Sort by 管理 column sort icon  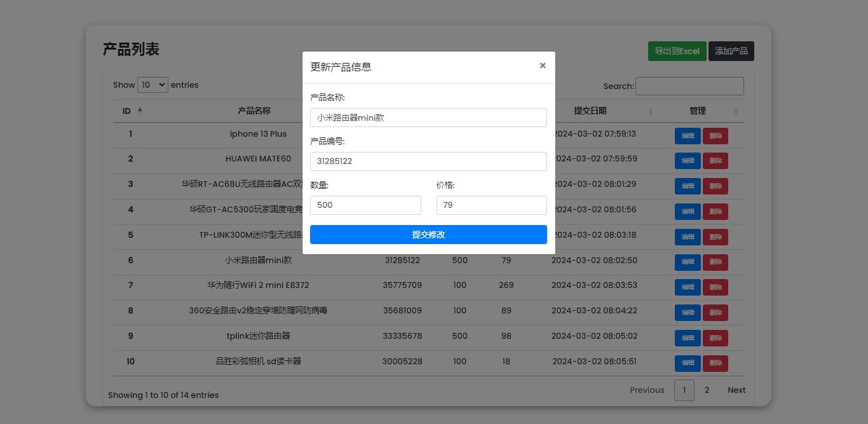tap(736, 111)
